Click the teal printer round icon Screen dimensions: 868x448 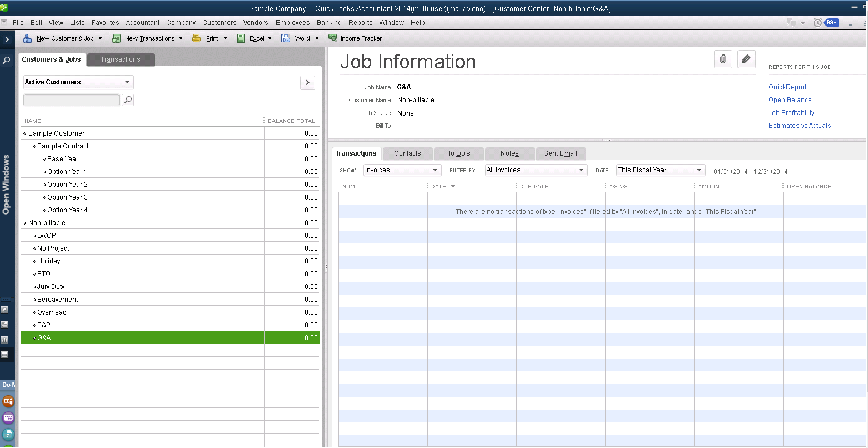(x=8, y=434)
